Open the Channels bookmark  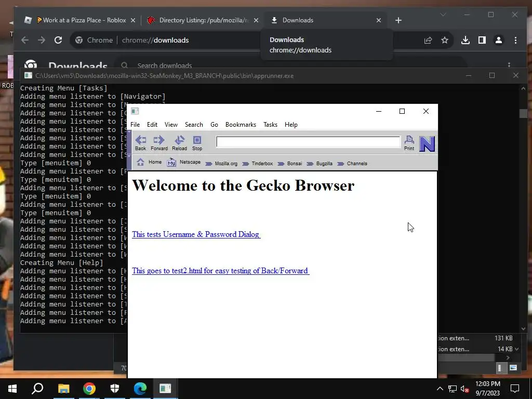[x=352, y=164]
